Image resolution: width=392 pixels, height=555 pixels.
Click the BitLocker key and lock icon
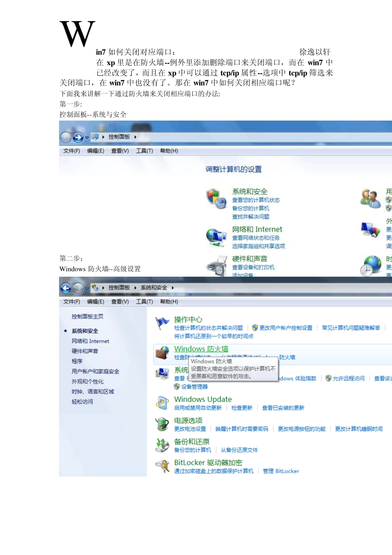162,466
